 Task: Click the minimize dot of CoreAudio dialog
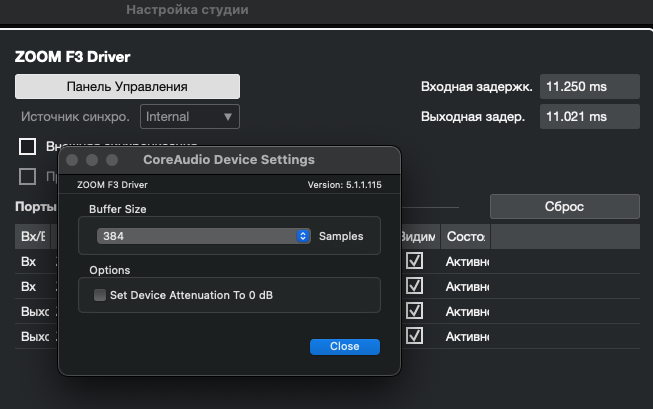pyautogui.click(x=92, y=160)
